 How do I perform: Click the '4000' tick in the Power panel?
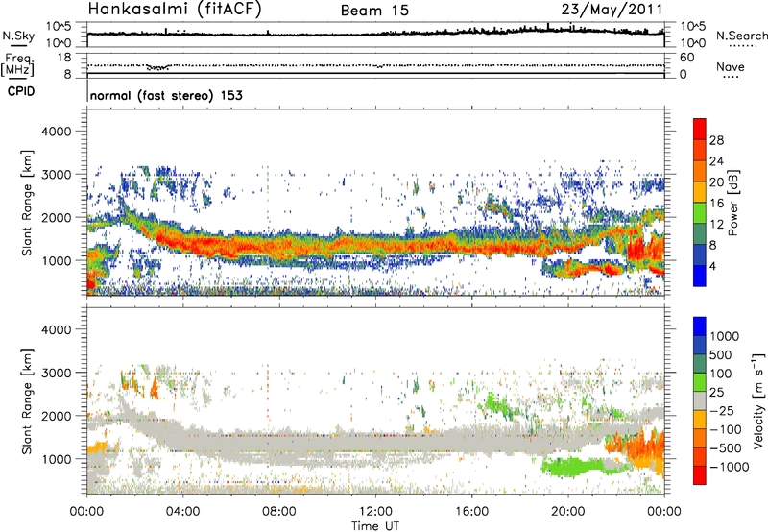pos(57,132)
